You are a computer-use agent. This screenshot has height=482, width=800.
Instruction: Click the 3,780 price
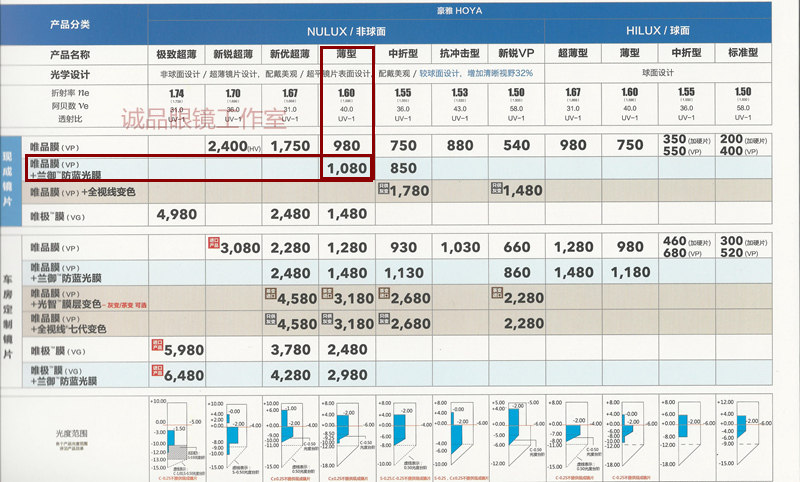pyautogui.click(x=290, y=350)
